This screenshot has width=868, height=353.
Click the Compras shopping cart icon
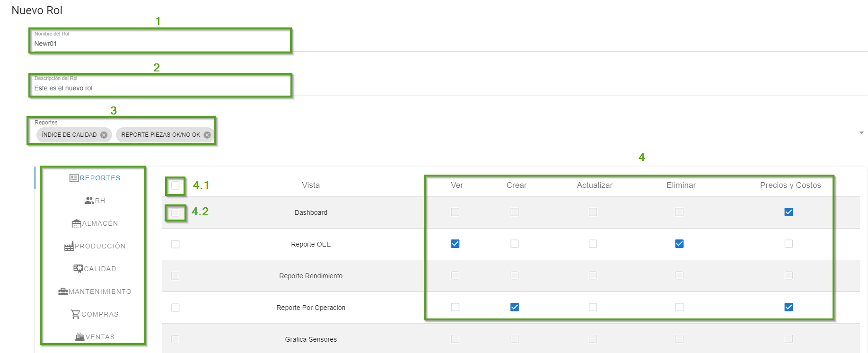tap(75, 314)
